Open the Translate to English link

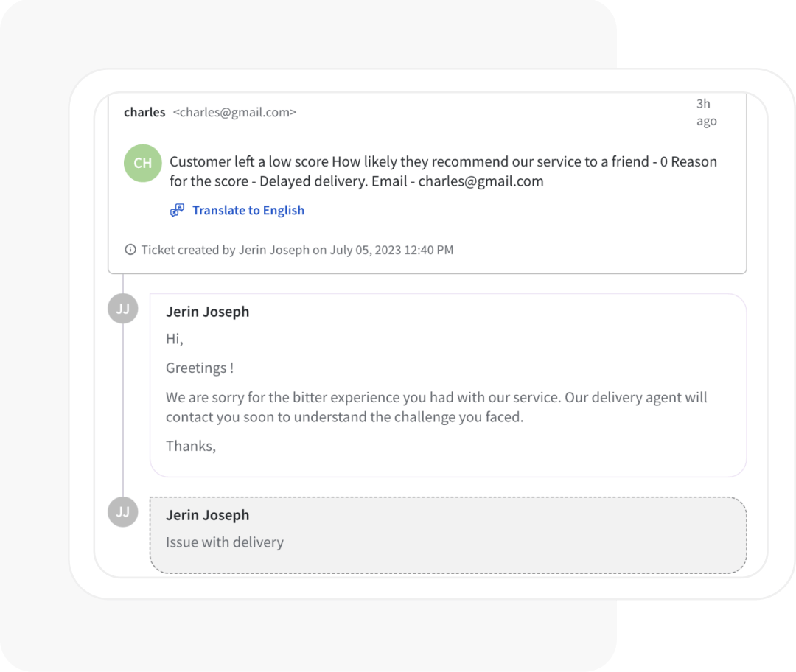tap(248, 211)
